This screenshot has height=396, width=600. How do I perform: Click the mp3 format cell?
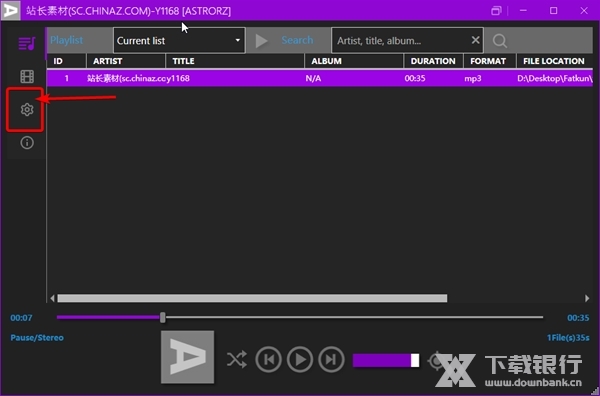pyautogui.click(x=473, y=78)
